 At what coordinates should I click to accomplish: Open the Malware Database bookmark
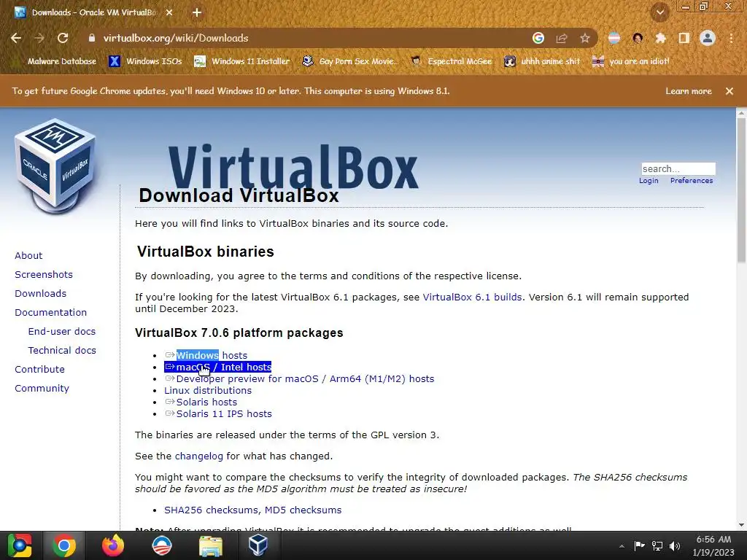tap(56, 61)
